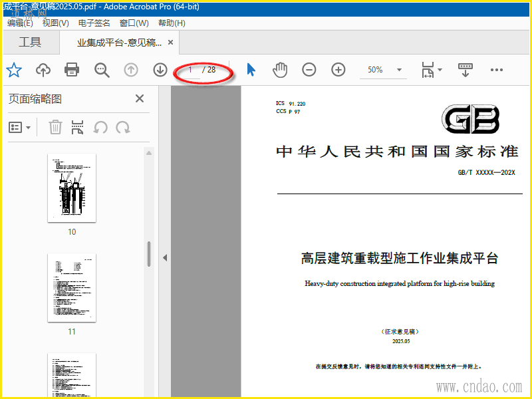Rotate page clockwise
The height and width of the screenshot is (399, 532).
coord(123,128)
